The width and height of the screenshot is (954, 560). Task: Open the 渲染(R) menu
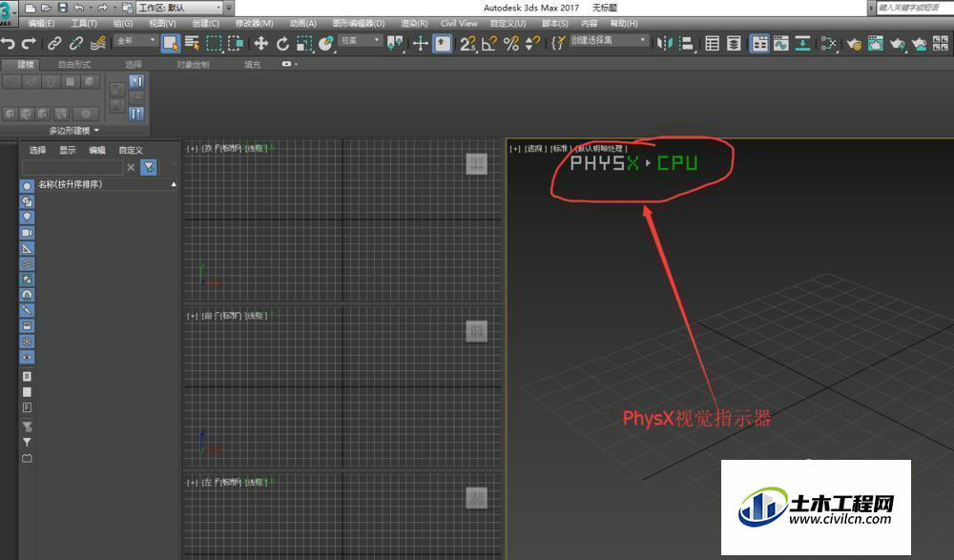414,23
